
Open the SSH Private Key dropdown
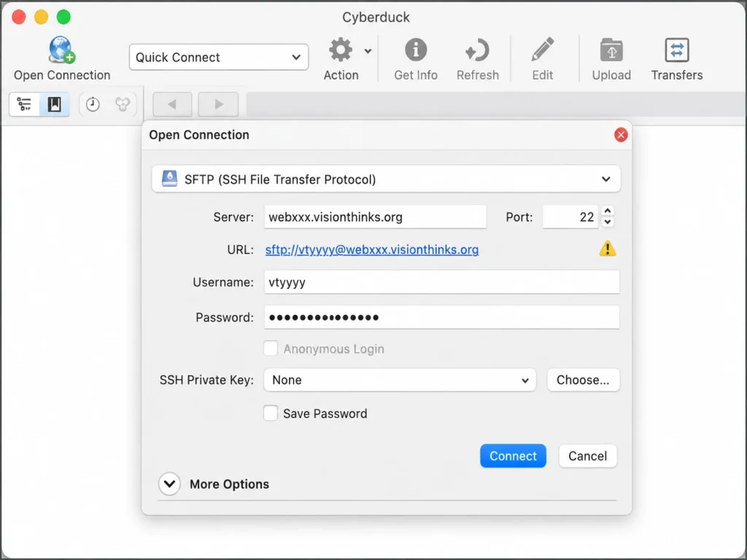(x=400, y=380)
